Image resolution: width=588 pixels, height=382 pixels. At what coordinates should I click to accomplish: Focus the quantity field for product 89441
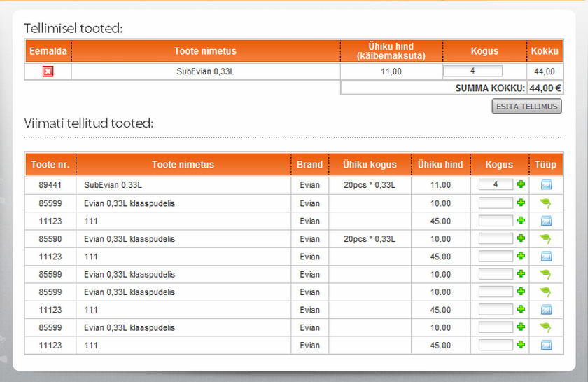[x=496, y=184]
